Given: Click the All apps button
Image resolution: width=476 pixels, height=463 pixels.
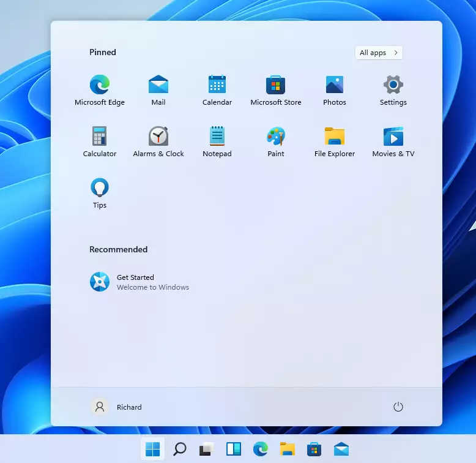Looking at the screenshot, I should 379,53.
